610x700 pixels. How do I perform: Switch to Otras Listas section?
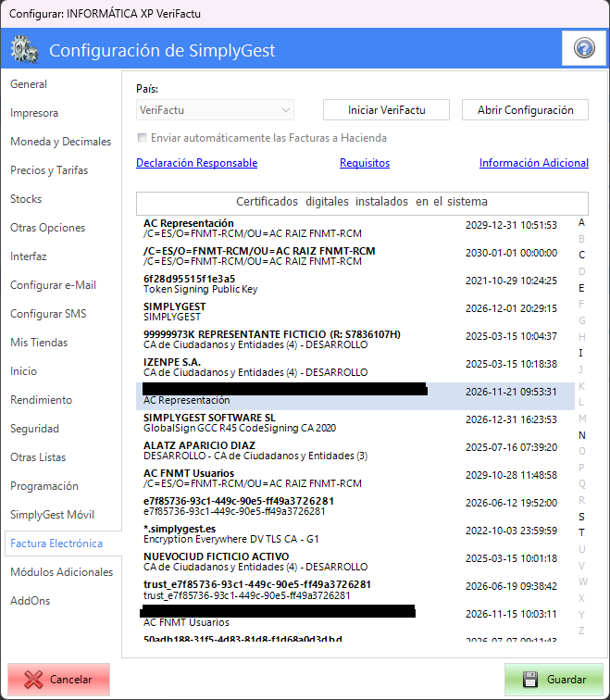coord(38,457)
